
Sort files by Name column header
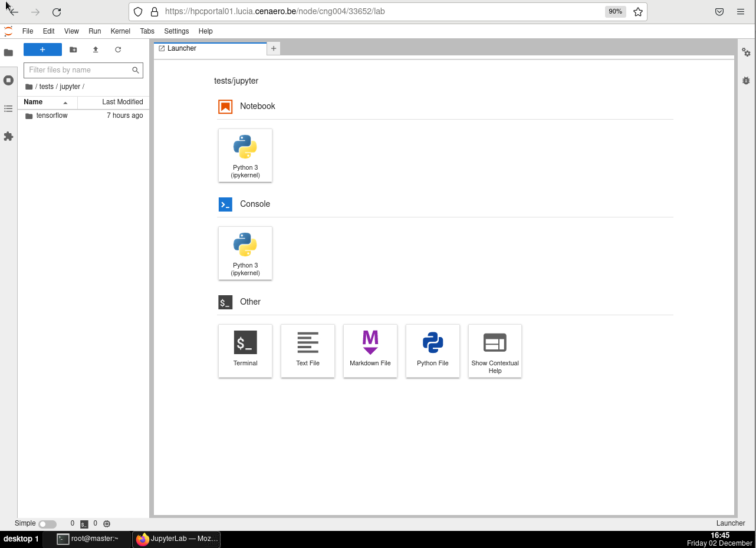(x=47, y=102)
